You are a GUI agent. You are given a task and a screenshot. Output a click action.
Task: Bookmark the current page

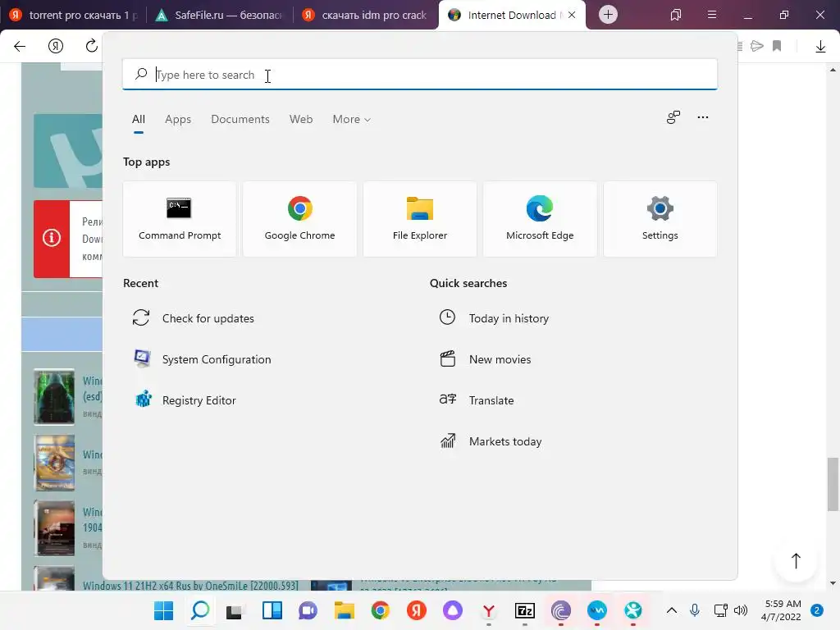point(777,46)
